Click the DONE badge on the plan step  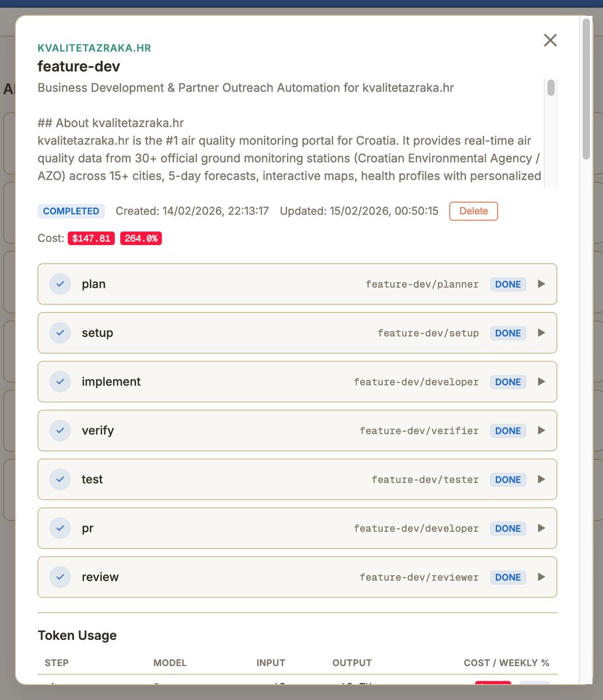pyautogui.click(x=507, y=284)
